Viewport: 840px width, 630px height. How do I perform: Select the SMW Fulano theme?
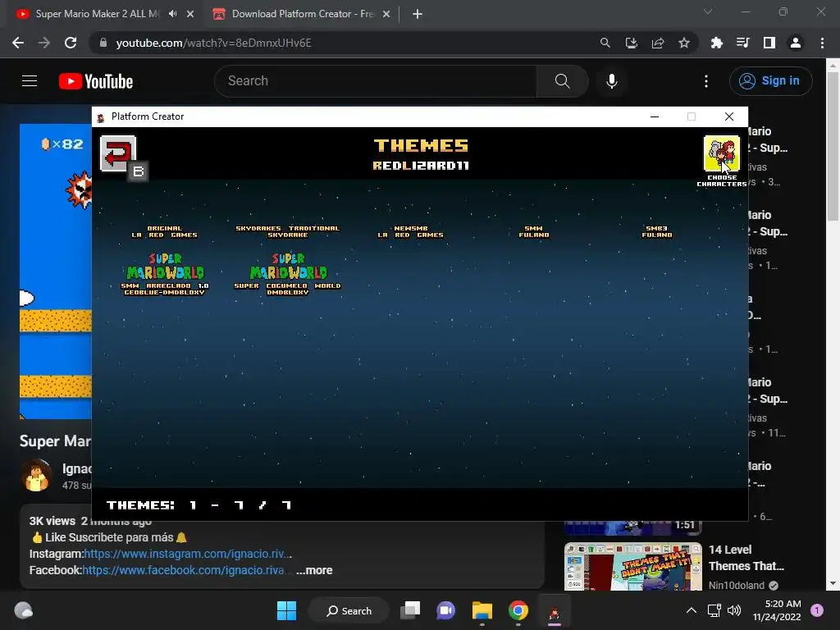pos(533,231)
